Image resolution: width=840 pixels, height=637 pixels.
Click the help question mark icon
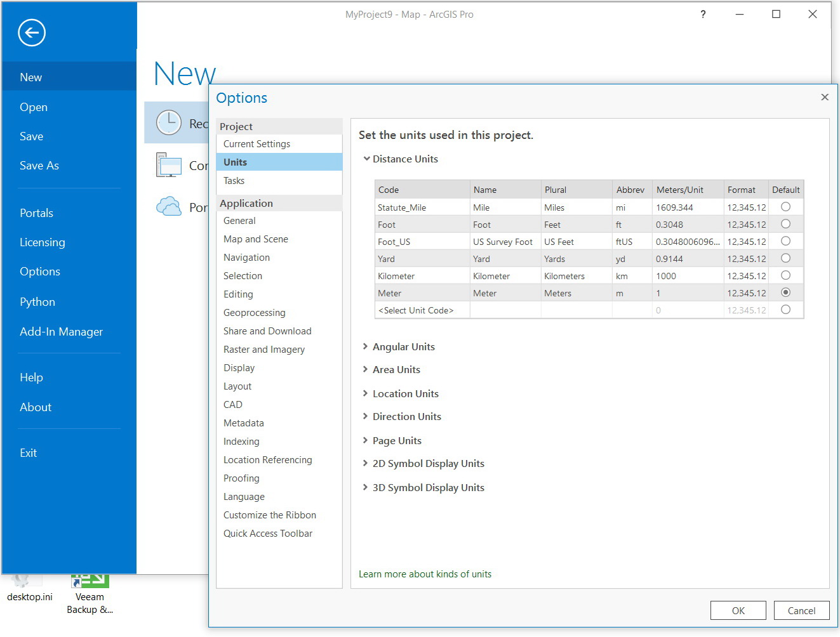(703, 15)
